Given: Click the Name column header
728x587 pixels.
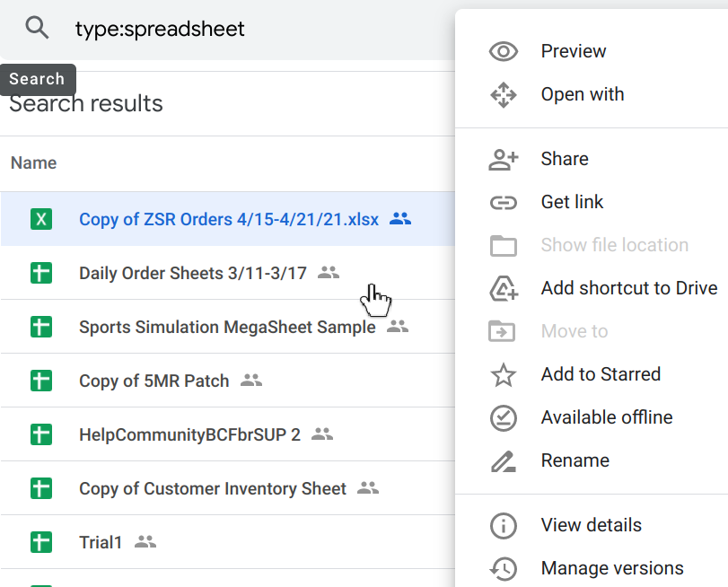Looking at the screenshot, I should tap(33, 162).
